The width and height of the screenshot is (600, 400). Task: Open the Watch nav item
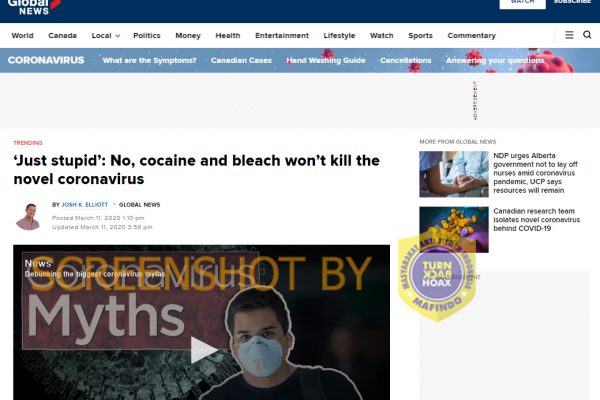382,36
